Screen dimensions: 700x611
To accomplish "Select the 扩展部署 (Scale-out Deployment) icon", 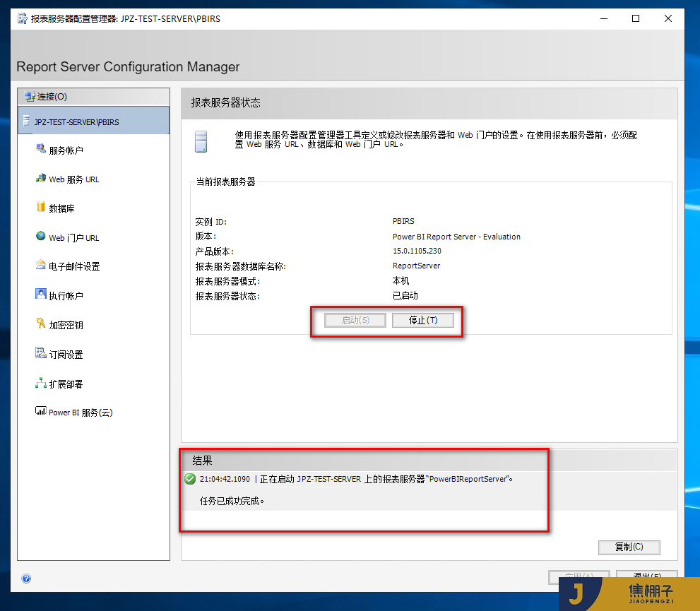I will click(67, 383).
